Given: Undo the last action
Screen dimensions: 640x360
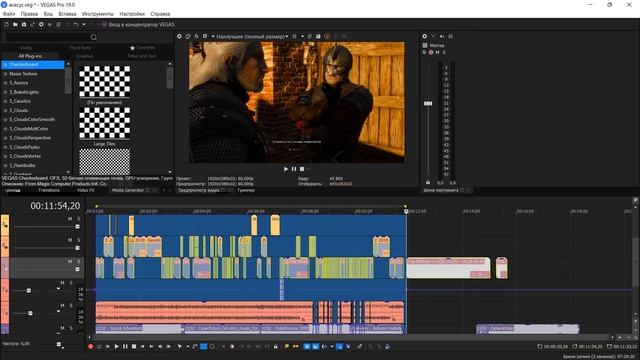Looking at the screenshot, I should click(76, 24).
